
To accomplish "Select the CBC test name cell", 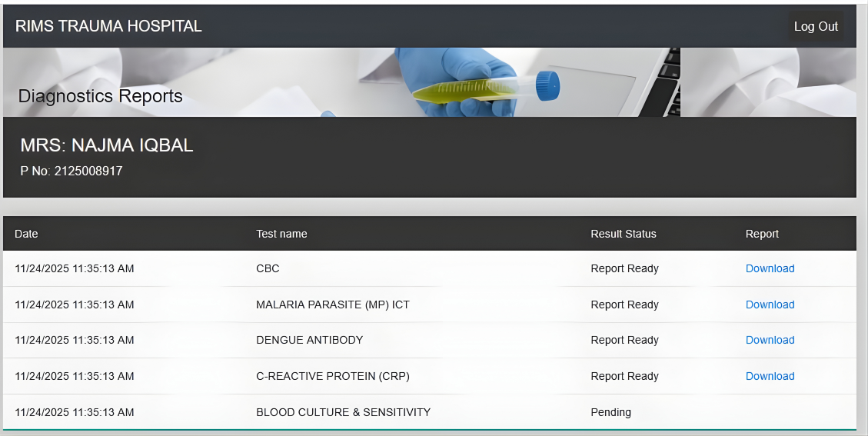I will pyautogui.click(x=268, y=268).
